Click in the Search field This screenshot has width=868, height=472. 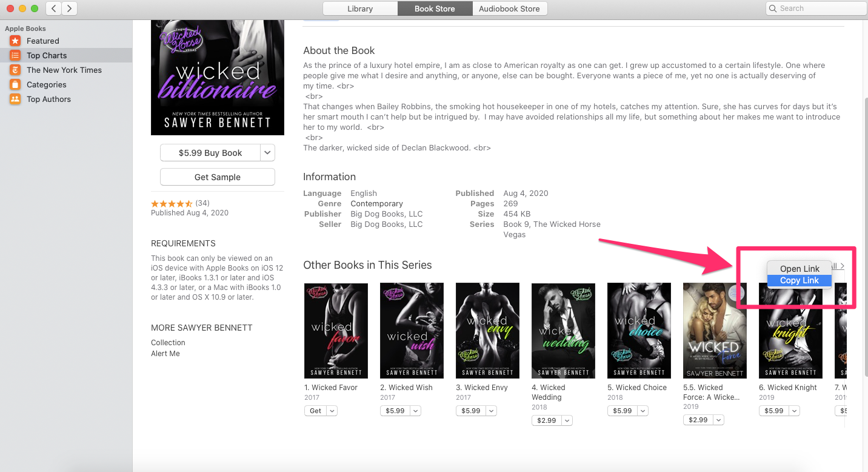point(816,8)
